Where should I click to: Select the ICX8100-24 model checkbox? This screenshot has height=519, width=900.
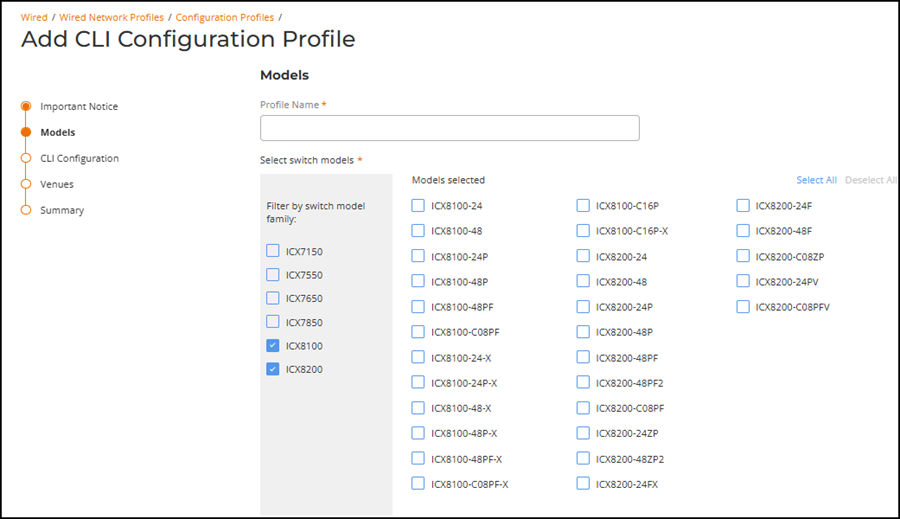coord(418,206)
